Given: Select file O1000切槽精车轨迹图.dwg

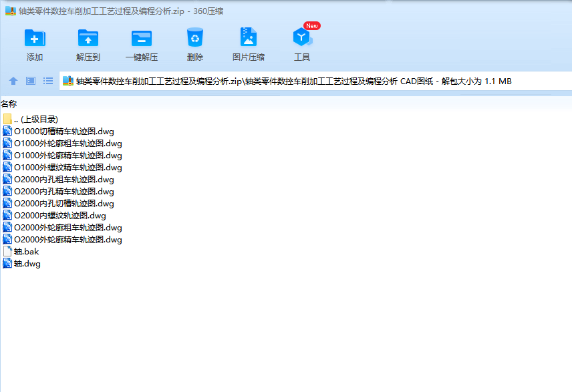Looking at the screenshot, I should tap(64, 132).
